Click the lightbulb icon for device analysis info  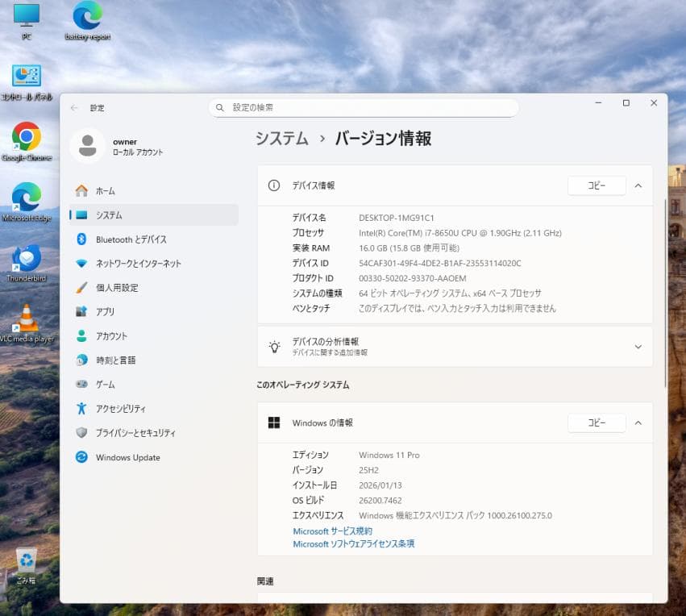coord(274,347)
